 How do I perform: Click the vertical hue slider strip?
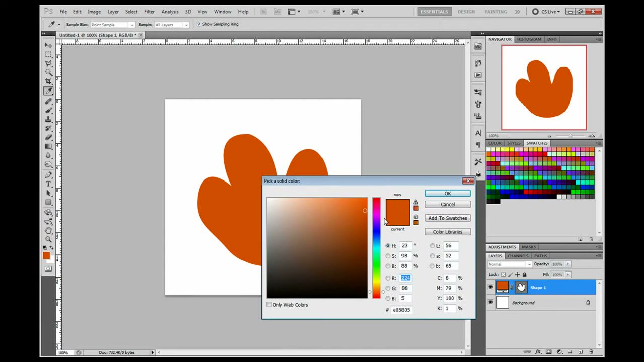(x=376, y=248)
